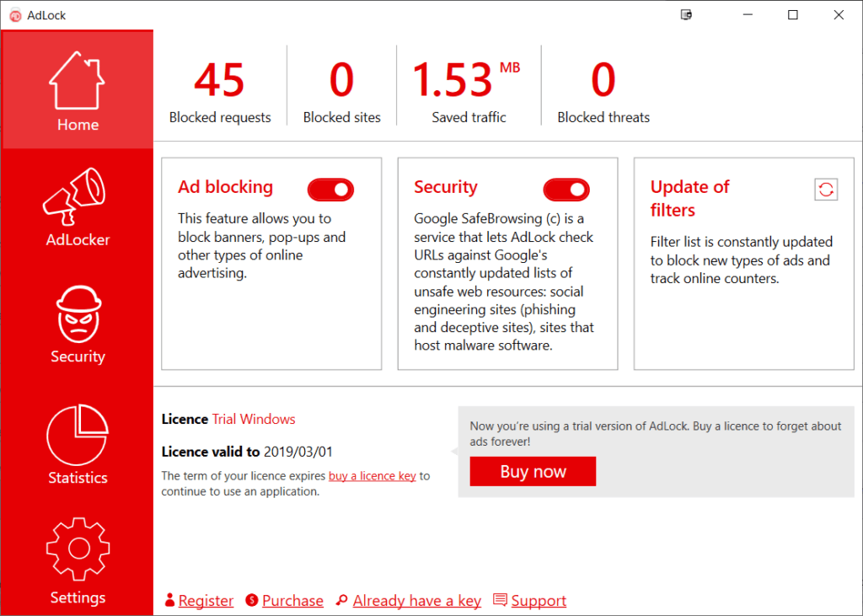Click the Blocked requests counter

(220, 93)
